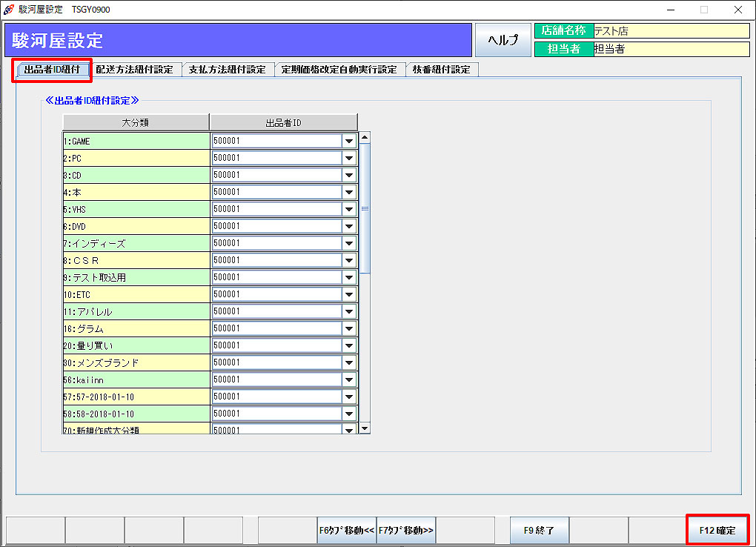Open 出品者ID dropdown for 4:本 row
This screenshot has width=756, height=547.
tap(349, 192)
